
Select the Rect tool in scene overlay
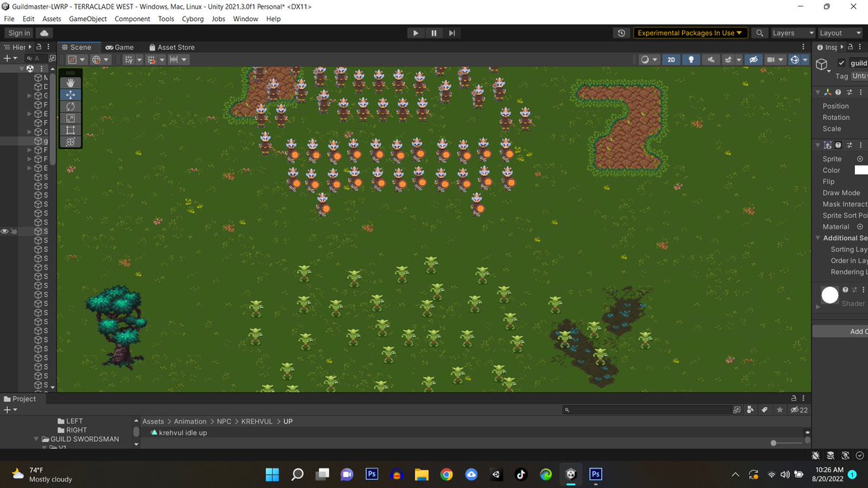pyautogui.click(x=70, y=130)
